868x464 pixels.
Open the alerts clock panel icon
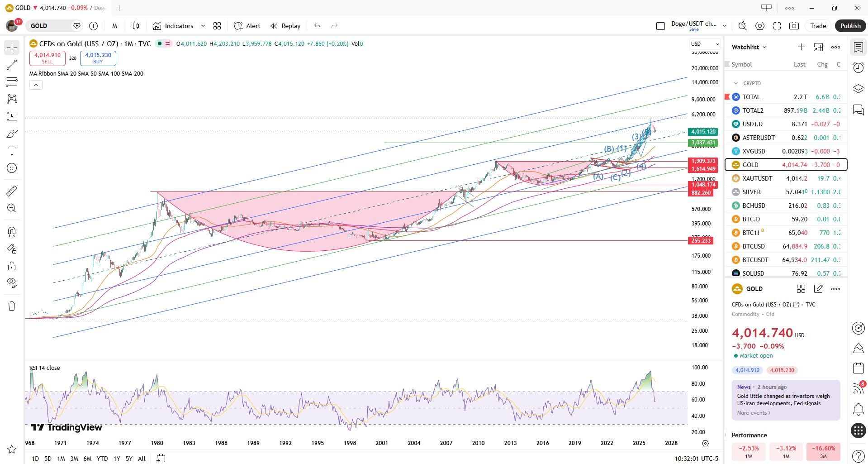858,68
